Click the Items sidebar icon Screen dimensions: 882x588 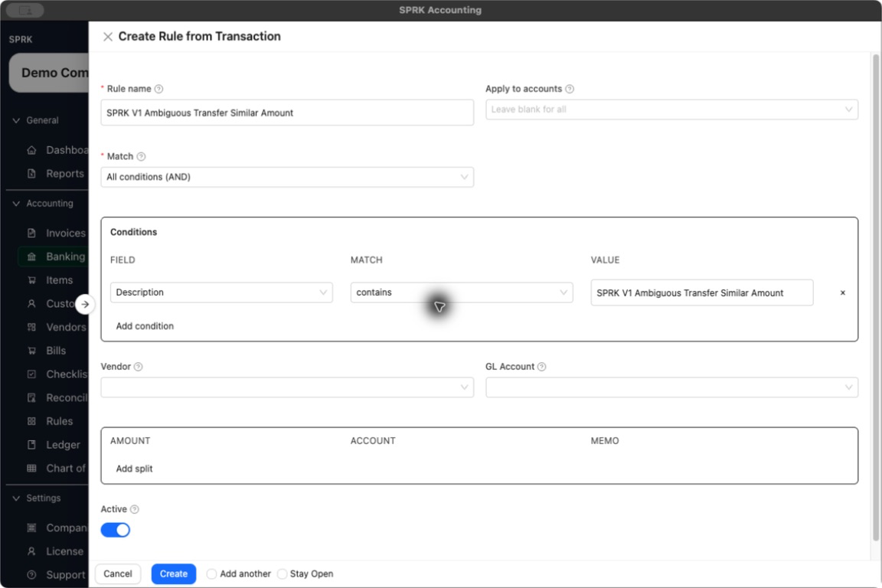[x=31, y=280]
